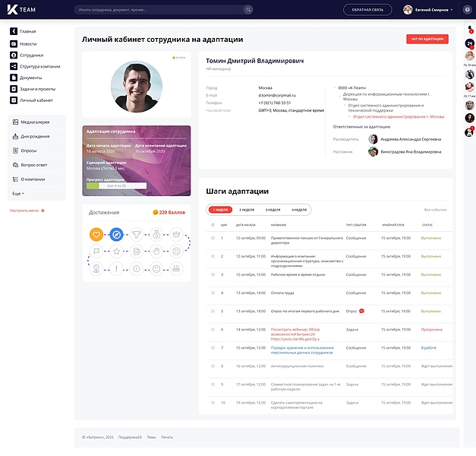Expand the Еще menu in sidebar
This screenshot has height=456, width=476.
17,194
